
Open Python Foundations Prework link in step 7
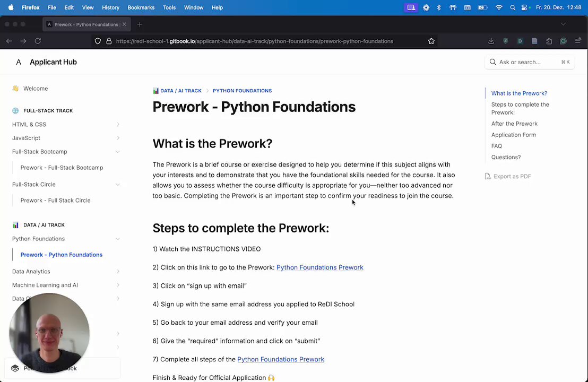pyautogui.click(x=281, y=359)
